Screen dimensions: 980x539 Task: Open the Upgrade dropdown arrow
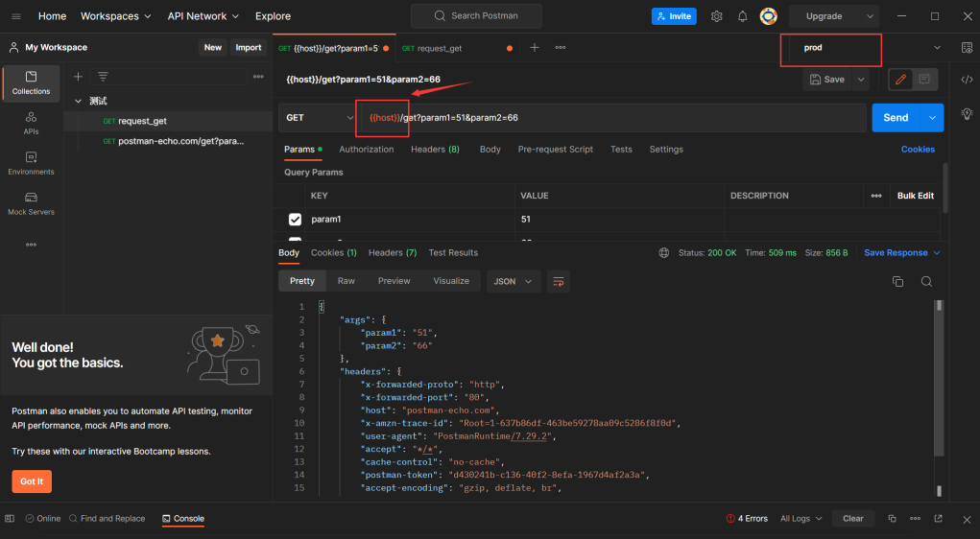(x=870, y=16)
